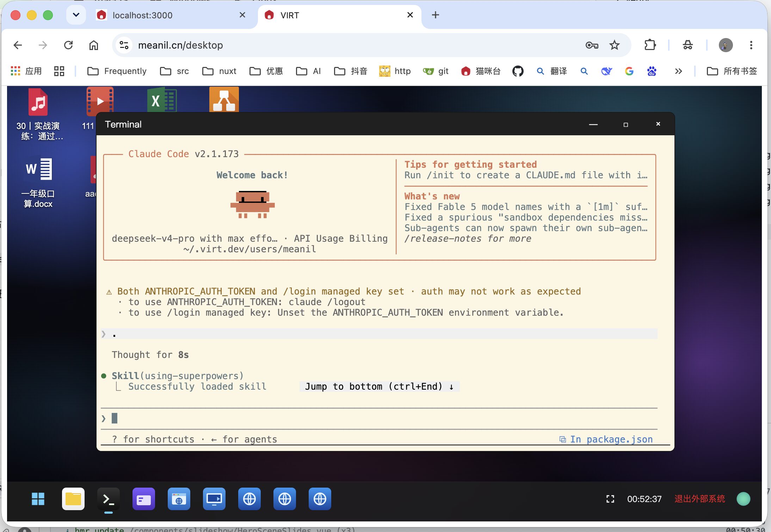Expand the 优惠 bookmarks folder

click(266, 71)
